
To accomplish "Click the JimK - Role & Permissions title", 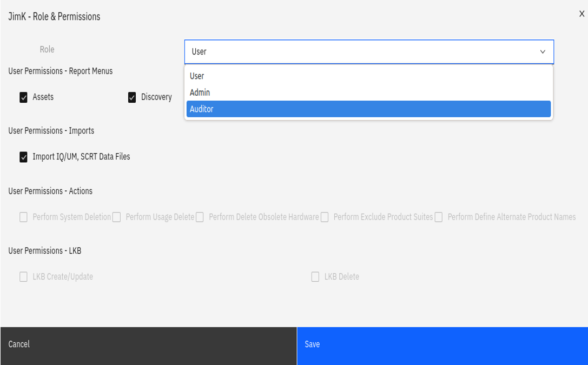I will point(54,17).
